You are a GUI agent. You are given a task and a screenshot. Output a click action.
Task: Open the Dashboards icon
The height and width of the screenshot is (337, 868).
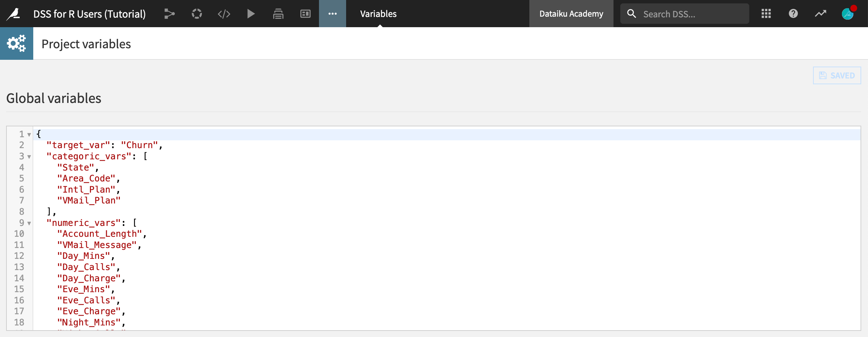[x=305, y=14]
